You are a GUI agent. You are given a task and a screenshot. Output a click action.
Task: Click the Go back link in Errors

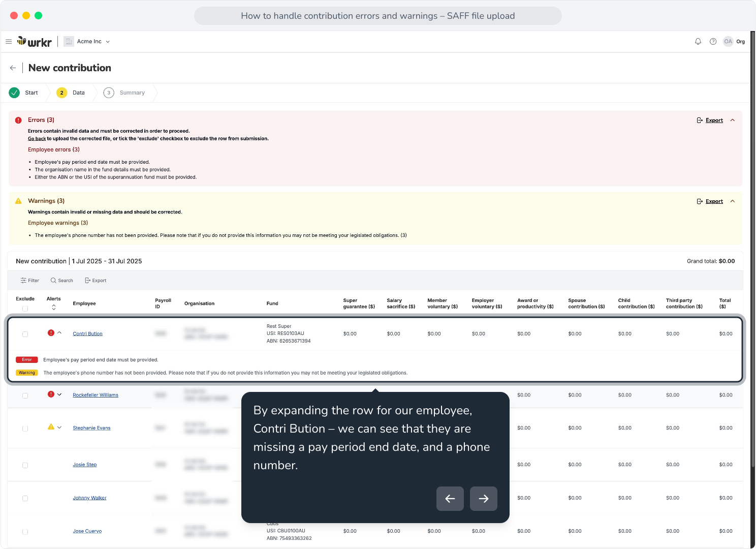click(37, 139)
